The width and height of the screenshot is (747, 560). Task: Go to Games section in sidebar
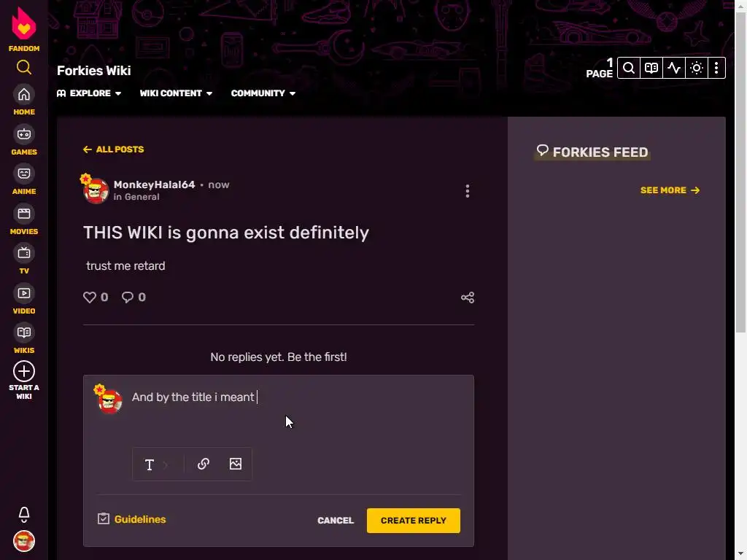pos(24,141)
